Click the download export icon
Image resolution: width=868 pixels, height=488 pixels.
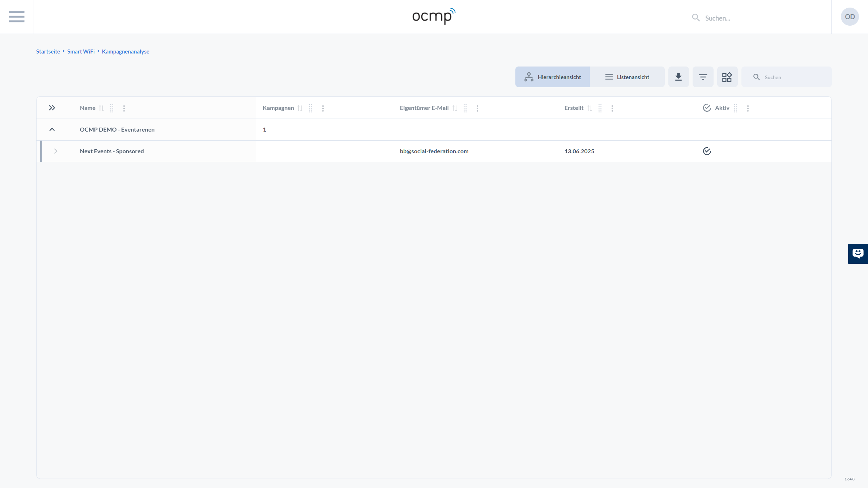click(678, 77)
